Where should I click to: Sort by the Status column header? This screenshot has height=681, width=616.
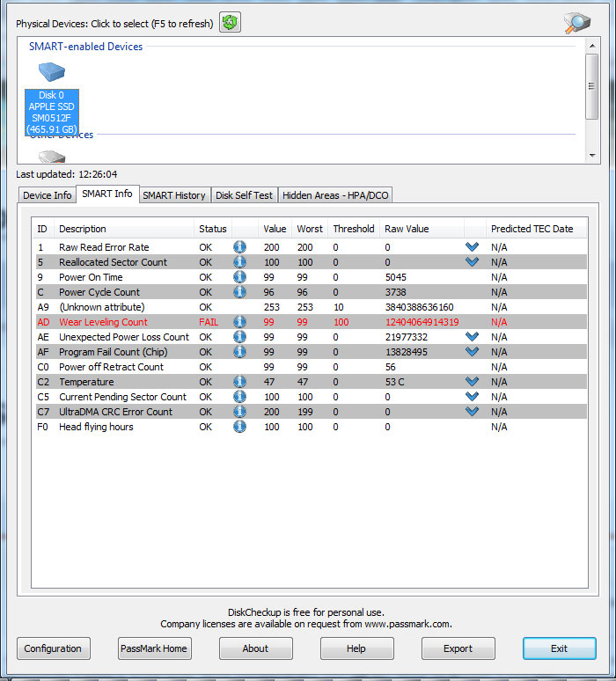click(x=213, y=229)
